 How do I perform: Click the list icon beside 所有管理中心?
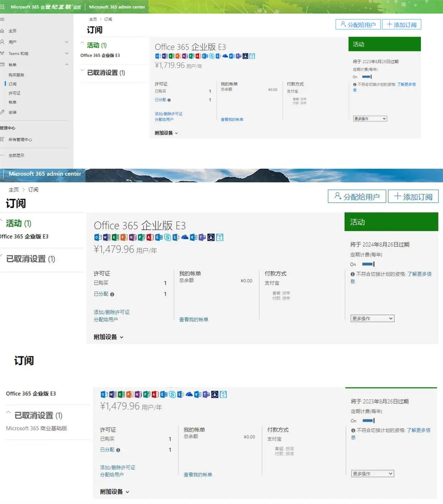[2, 139]
